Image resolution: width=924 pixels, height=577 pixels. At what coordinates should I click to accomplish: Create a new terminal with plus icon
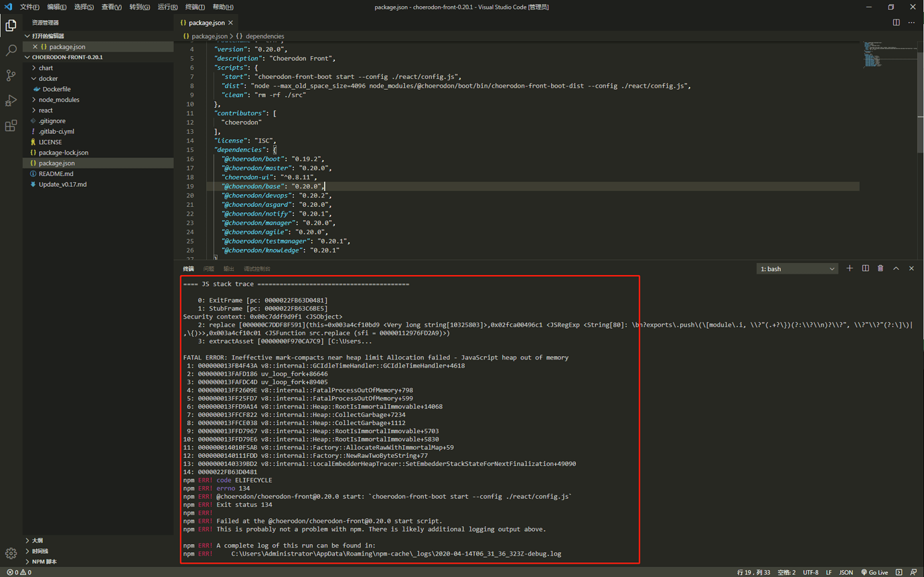[x=850, y=268]
